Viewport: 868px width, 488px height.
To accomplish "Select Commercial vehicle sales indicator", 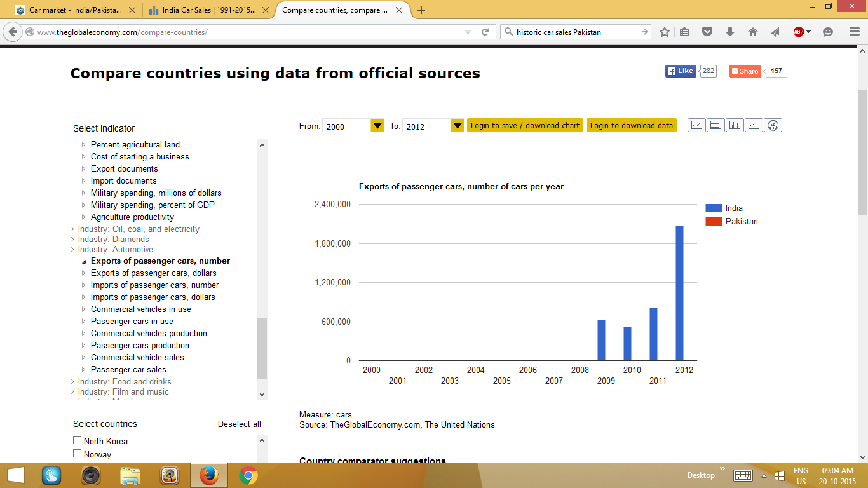I will 137,358.
